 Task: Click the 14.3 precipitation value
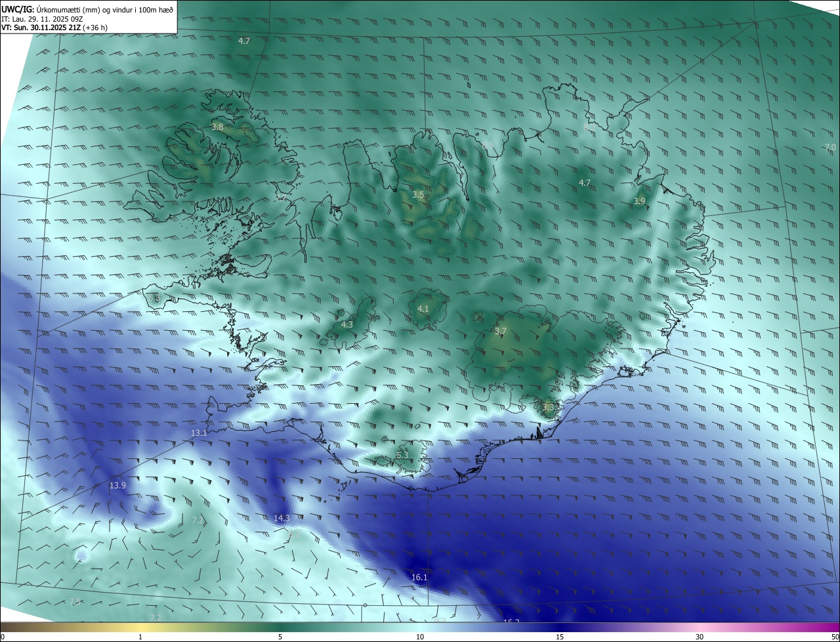coord(282,519)
